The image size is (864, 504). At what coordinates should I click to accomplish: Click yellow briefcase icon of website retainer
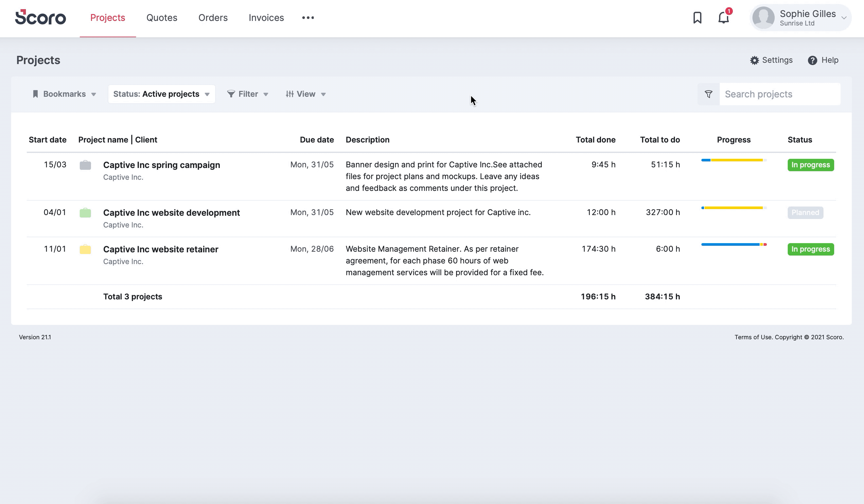click(85, 249)
